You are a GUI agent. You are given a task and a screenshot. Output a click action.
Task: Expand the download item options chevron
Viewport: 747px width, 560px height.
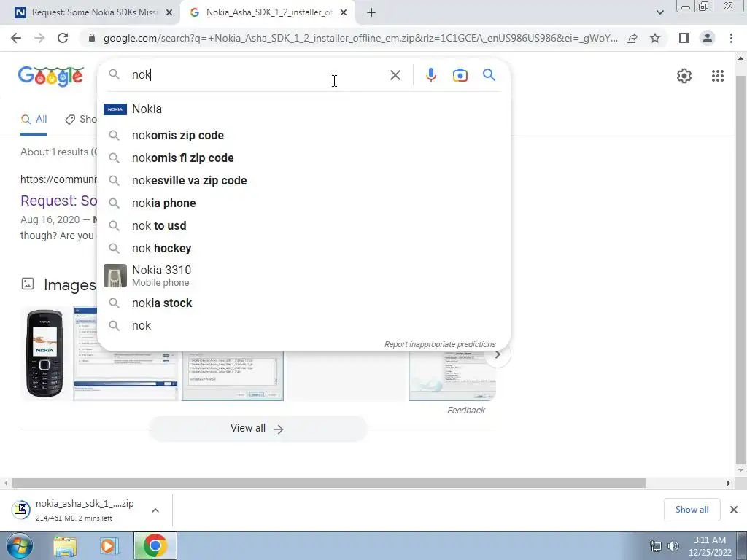pos(155,510)
